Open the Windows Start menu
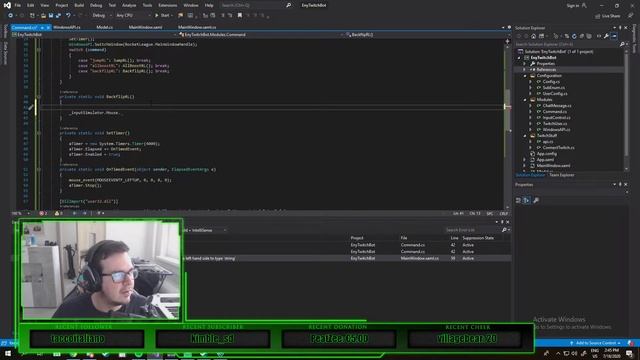The width and height of the screenshot is (640, 360). [7, 353]
